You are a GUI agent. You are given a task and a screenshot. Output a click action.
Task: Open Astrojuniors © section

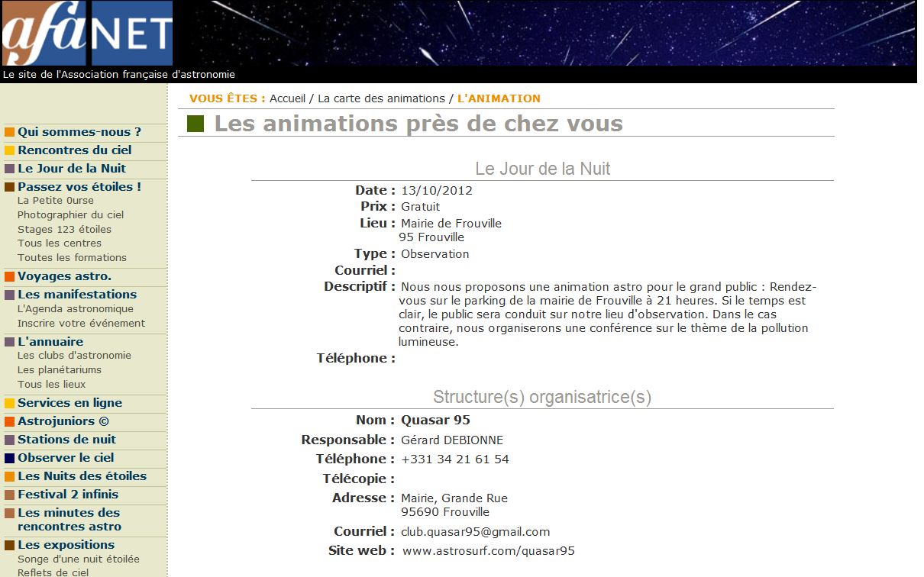(63, 421)
